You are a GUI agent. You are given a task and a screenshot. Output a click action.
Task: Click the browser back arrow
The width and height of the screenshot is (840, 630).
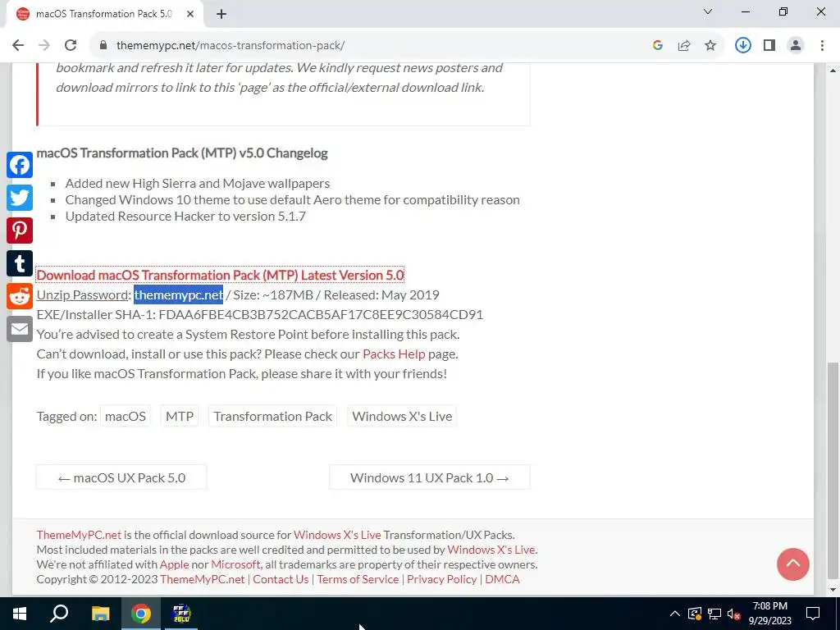(x=18, y=45)
